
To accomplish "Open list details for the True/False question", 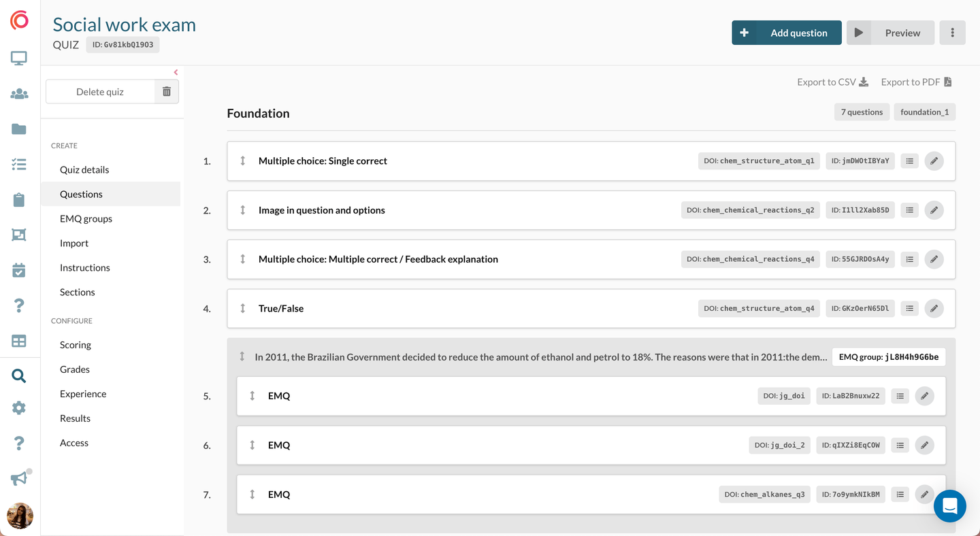I will (x=909, y=308).
